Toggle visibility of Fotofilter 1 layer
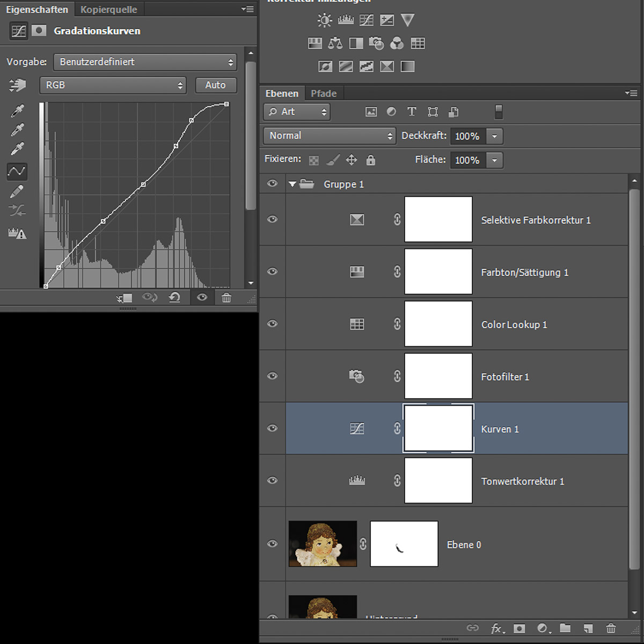Viewport: 644px width, 644px height. (272, 376)
